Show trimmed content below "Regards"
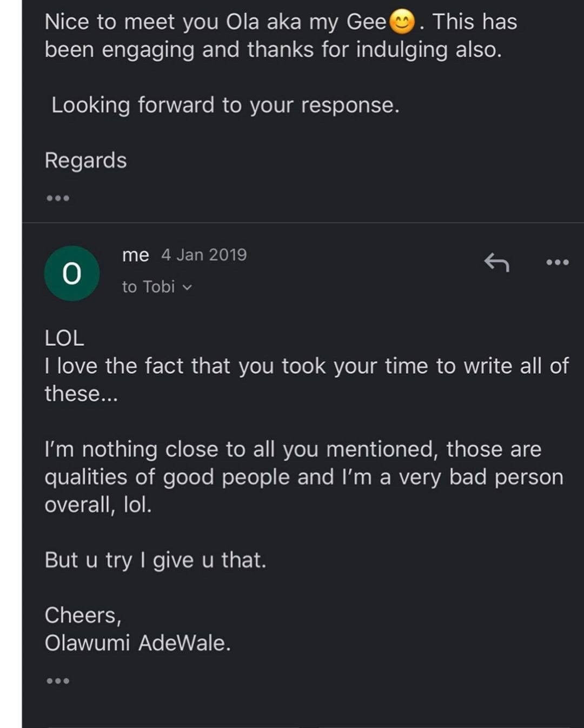Image resolution: width=584 pixels, height=728 pixels. (x=58, y=198)
